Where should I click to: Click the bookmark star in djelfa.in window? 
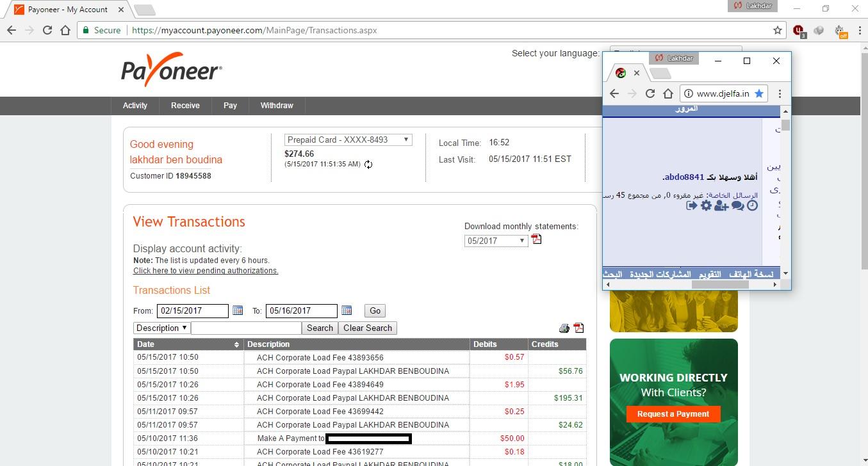[x=759, y=93]
